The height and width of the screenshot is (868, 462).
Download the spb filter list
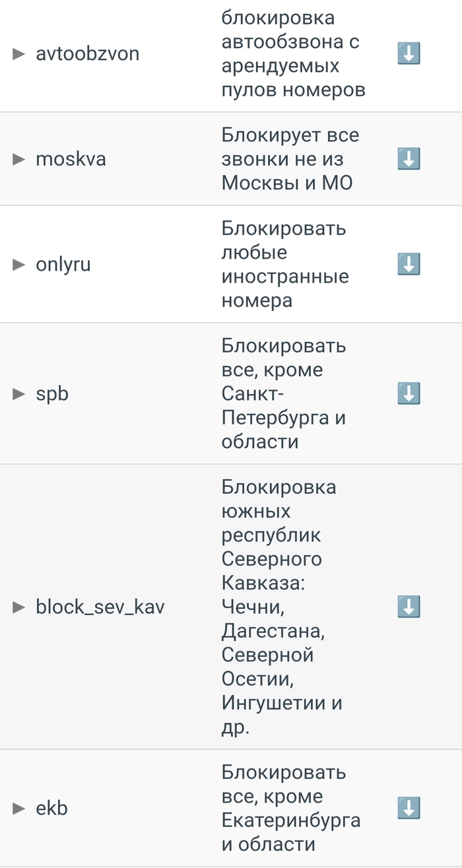coord(409,393)
